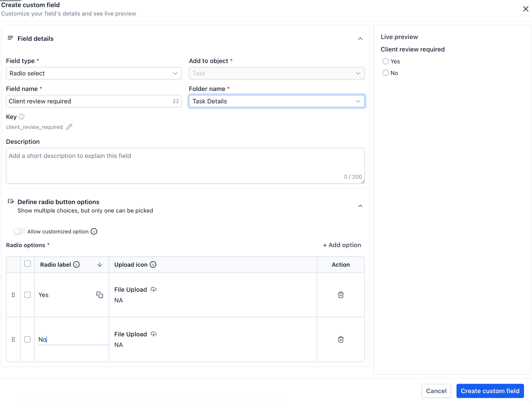Check the select-all options header checkbox
This screenshot has width=532, height=401.
[28, 264]
